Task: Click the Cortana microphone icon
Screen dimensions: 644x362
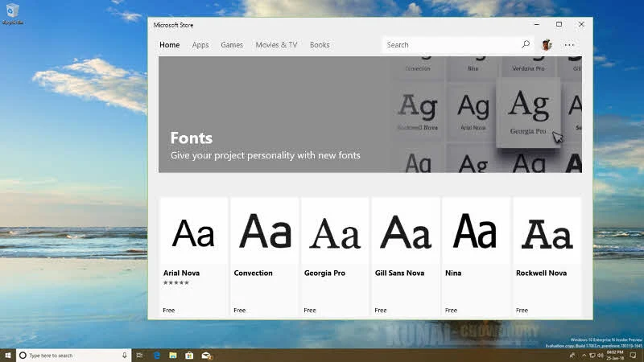Action: click(x=125, y=356)
